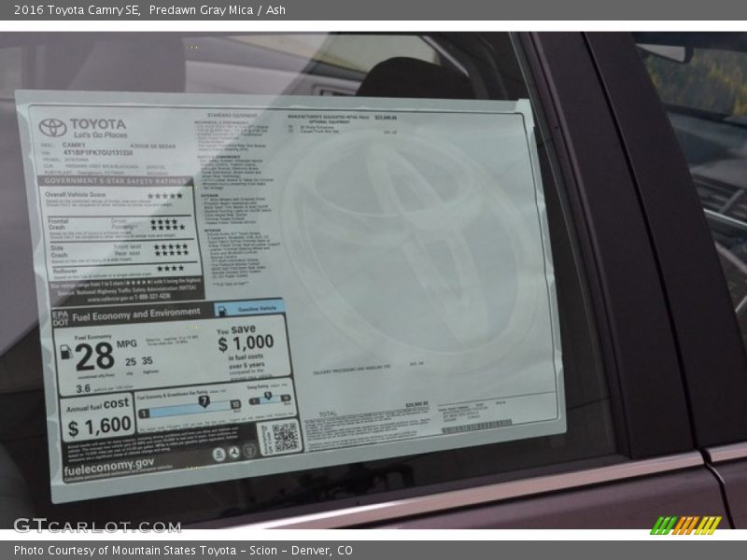Viewport: 747px width, 560px height.
Task: Click the Gasoline Vehicle pump icon
Action: pos(222,309)
